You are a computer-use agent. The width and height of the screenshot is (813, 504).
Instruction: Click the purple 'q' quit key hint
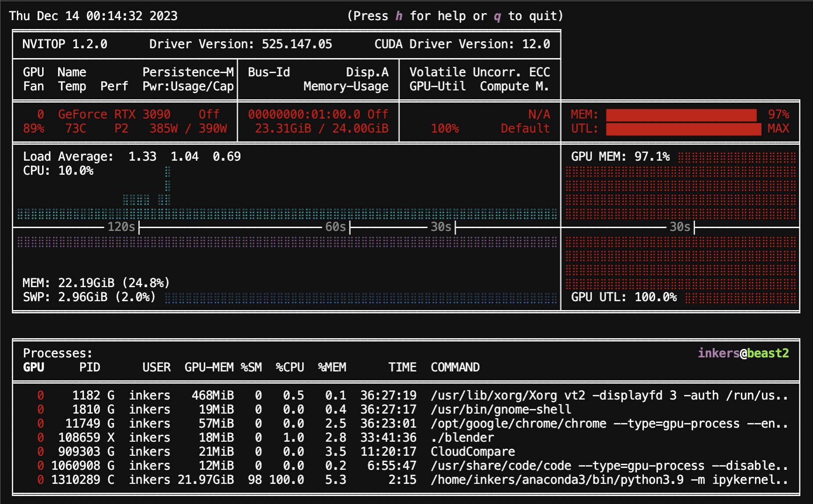[x=497, y=16]
